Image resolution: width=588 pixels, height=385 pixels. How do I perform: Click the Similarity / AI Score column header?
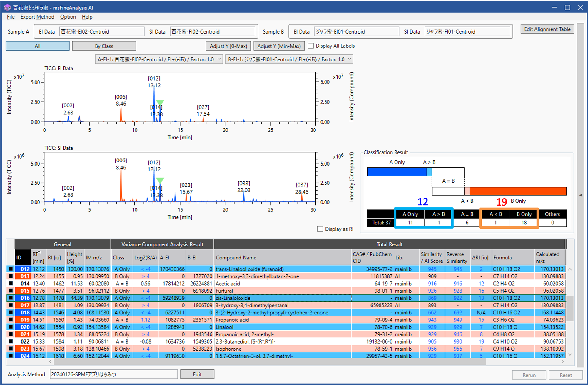pos(432,257)
